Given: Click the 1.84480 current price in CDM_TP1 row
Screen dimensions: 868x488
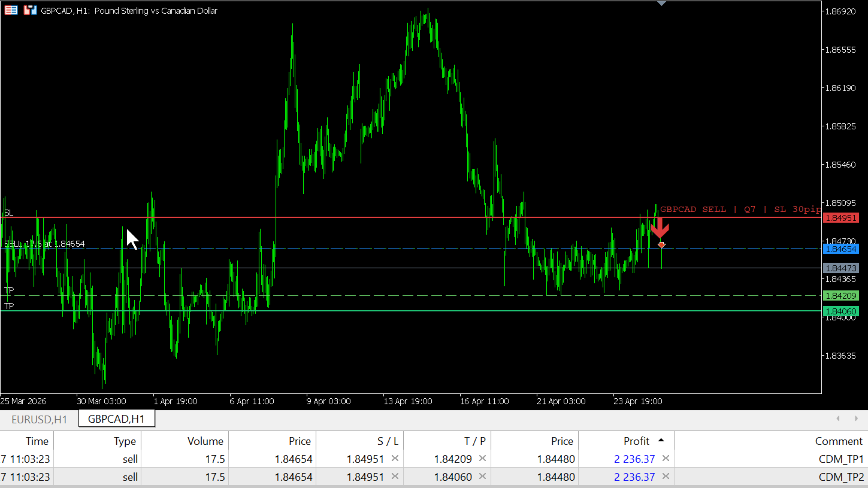Looking at the screenshot, I should pos(556,459).
